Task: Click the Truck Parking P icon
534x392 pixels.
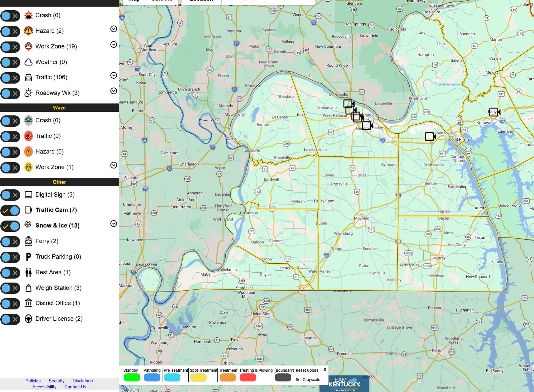Action: point(29,257)
